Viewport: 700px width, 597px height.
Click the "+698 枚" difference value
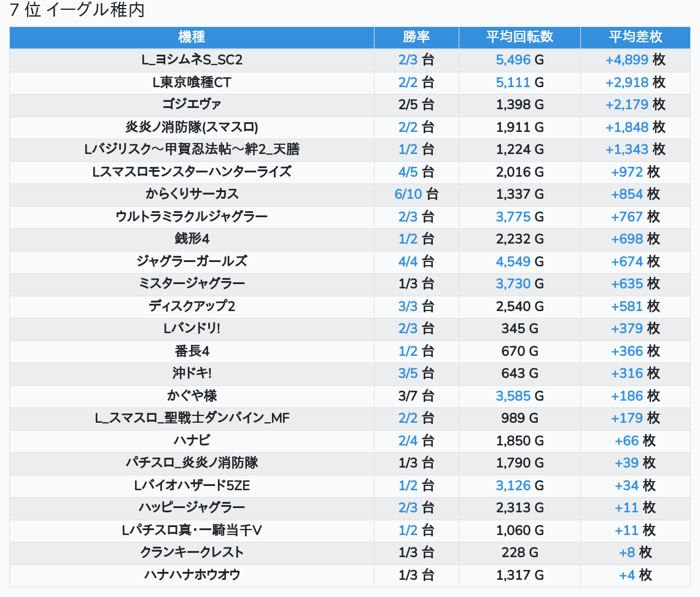point(636,239)
